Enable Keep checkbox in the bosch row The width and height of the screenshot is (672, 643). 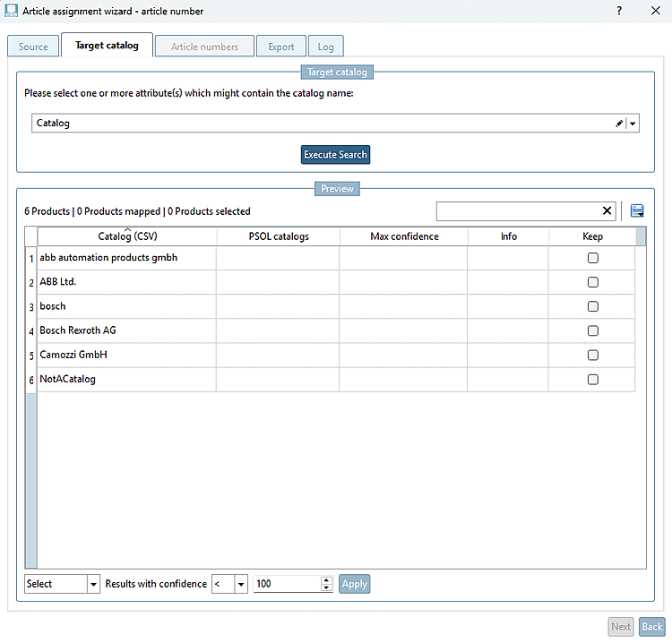593,306
